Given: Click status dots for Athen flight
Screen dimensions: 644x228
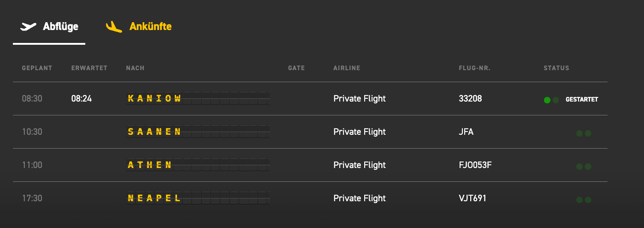Looking at the screenshot, I should [584, 167].
